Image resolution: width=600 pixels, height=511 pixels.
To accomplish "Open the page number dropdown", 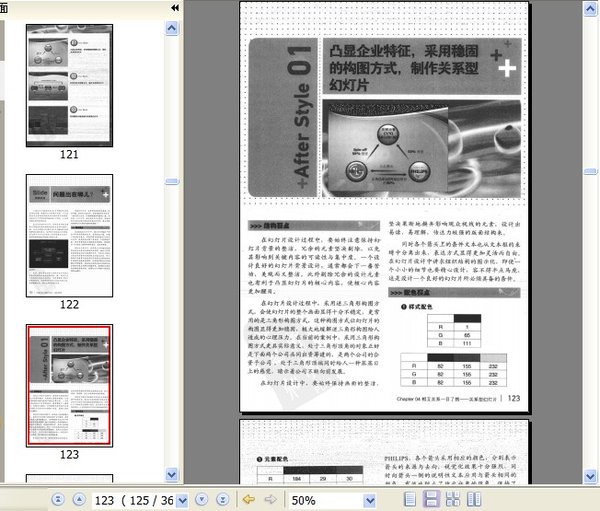I will click(x=181, y=499).
